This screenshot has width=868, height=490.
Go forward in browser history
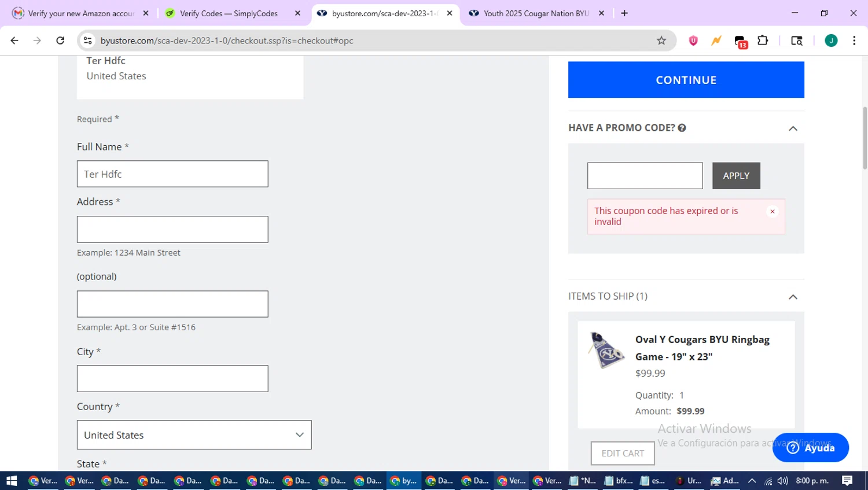[37, 40]
